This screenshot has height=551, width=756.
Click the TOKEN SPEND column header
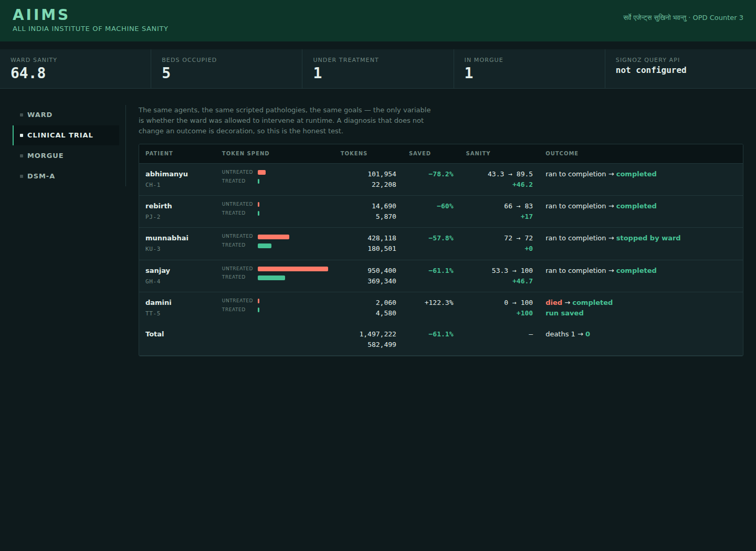click(245, 153)
